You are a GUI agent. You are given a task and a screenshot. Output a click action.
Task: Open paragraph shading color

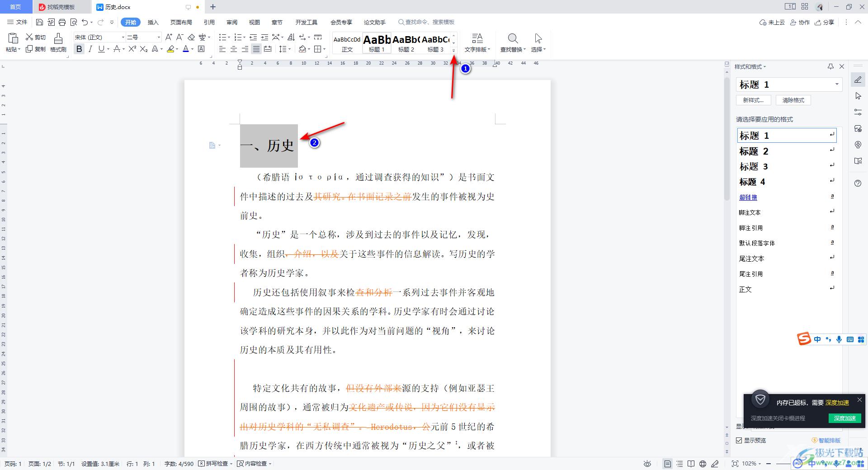pyautogui.click(x=302, y=49)
